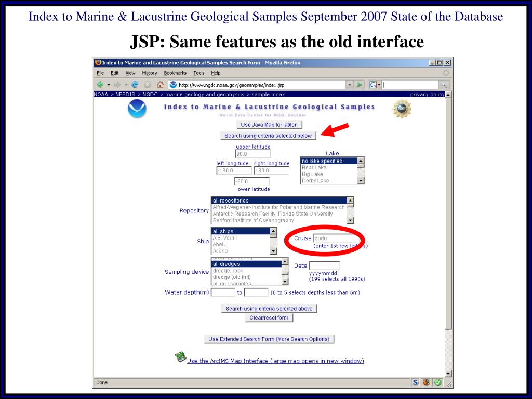The image size is (532, 399).
Task: Go to the Firefox home icon
Action: click(x=160, y=85)
